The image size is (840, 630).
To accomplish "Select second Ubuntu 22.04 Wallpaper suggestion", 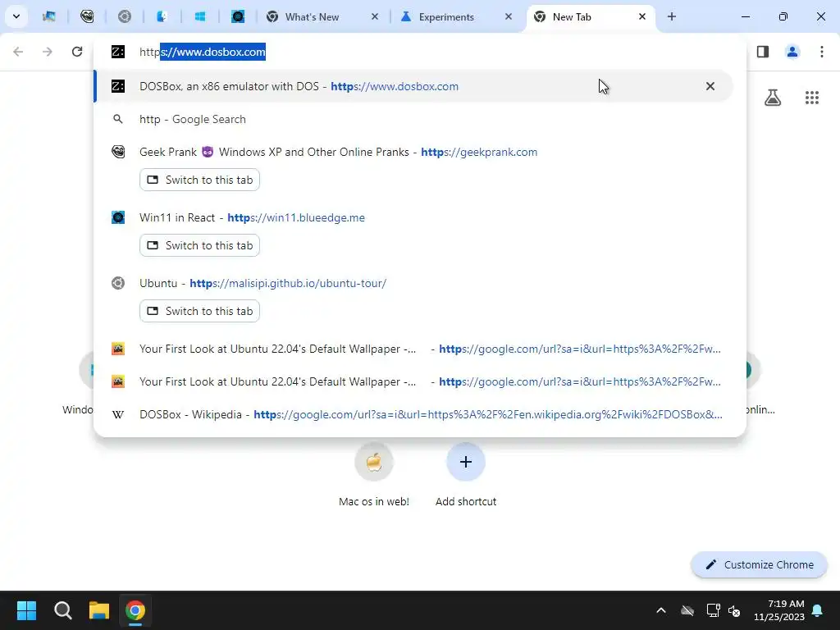I will (x=413, y=381).
